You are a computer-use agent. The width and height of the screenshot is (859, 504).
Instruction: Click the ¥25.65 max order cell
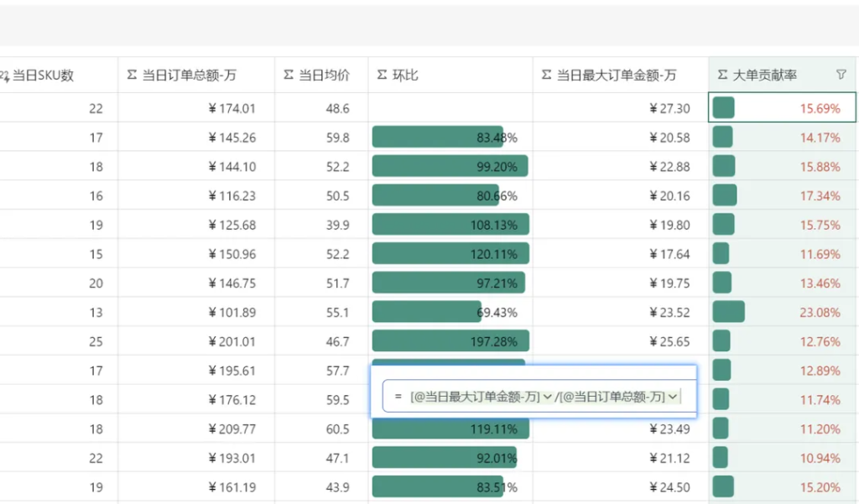pyautogui.click(x=621, y=340)
